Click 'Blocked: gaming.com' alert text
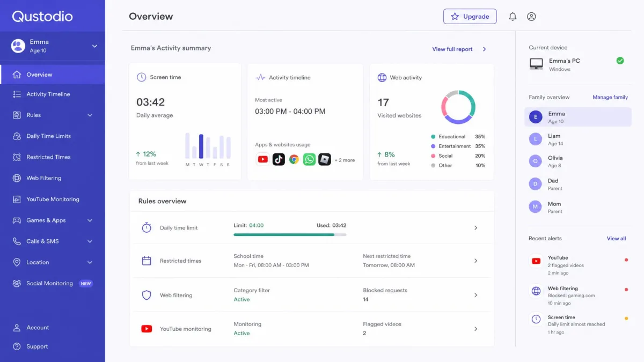 (571, 295)
